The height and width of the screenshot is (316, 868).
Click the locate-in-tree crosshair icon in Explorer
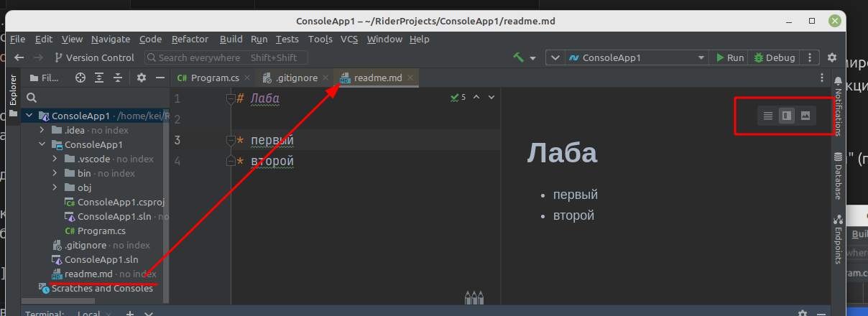click(80, 78)
